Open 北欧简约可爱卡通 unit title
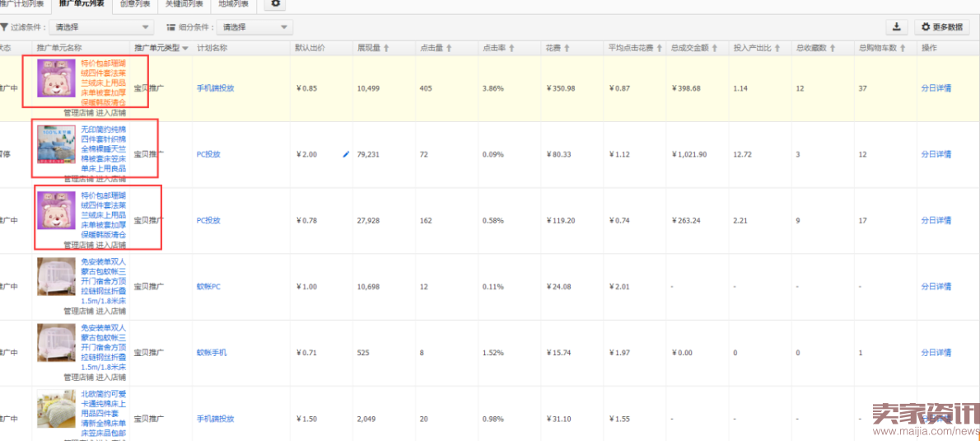The image size is (980, 441). (103, 414)
